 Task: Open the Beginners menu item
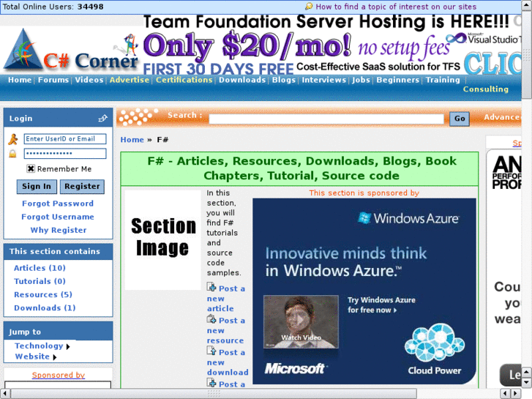[x=398, y=80]
